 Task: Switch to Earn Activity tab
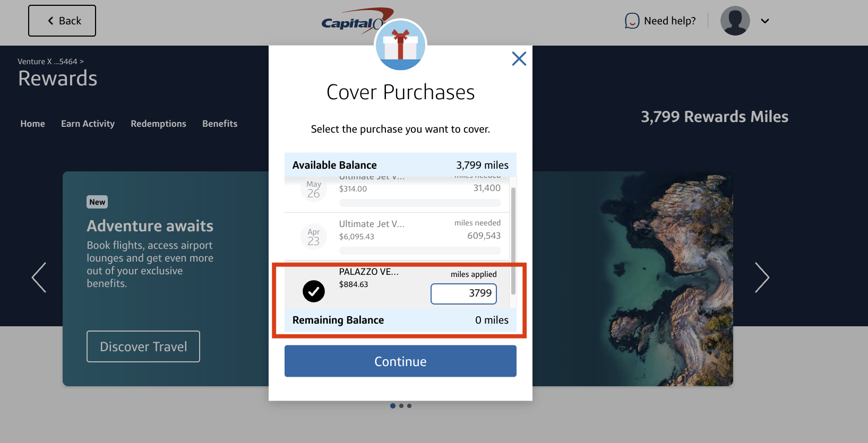click(88, 124)
